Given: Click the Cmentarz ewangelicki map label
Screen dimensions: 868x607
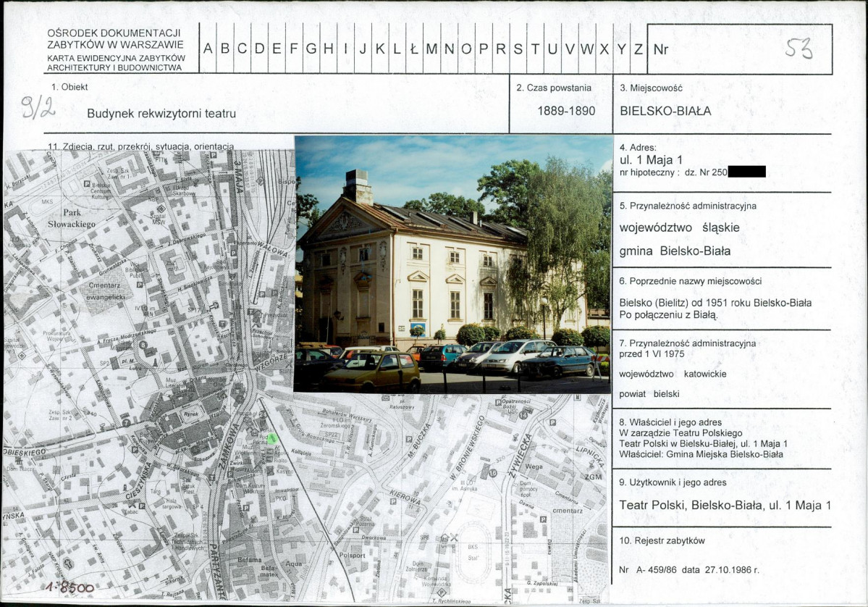Looking at the screenshot, I should 107,290.
